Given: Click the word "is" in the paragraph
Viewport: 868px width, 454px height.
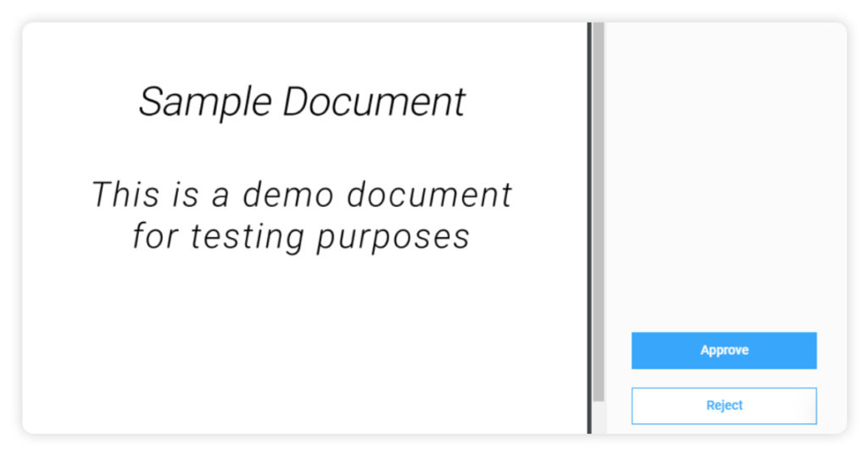Looking at the screenshot, I should click(x=185, y=195).
